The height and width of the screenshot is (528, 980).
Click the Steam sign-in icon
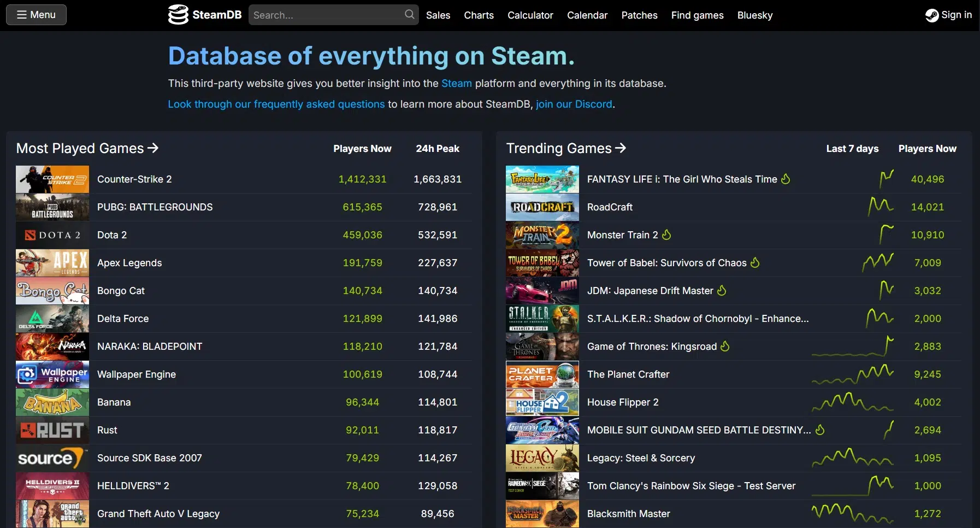[x=932, y=15]
